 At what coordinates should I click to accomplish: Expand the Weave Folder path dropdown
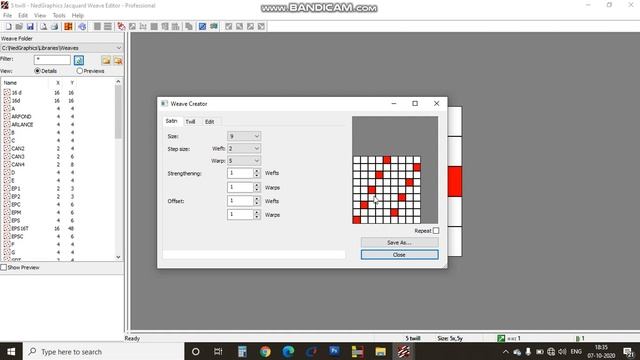click(x=118, y=48)
